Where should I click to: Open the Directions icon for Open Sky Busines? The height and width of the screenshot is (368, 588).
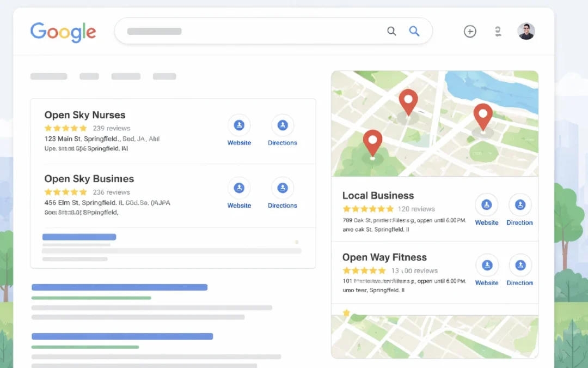click(282, 188)
